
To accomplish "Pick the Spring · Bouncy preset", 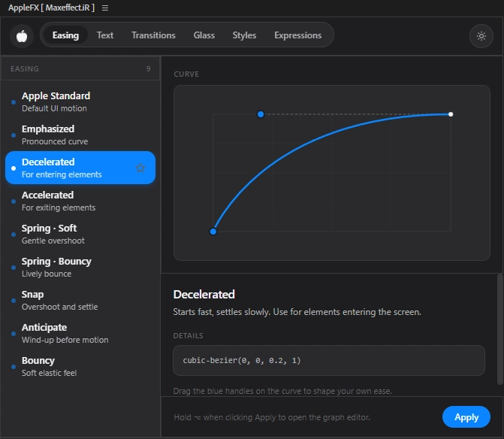I will point(80,268).
